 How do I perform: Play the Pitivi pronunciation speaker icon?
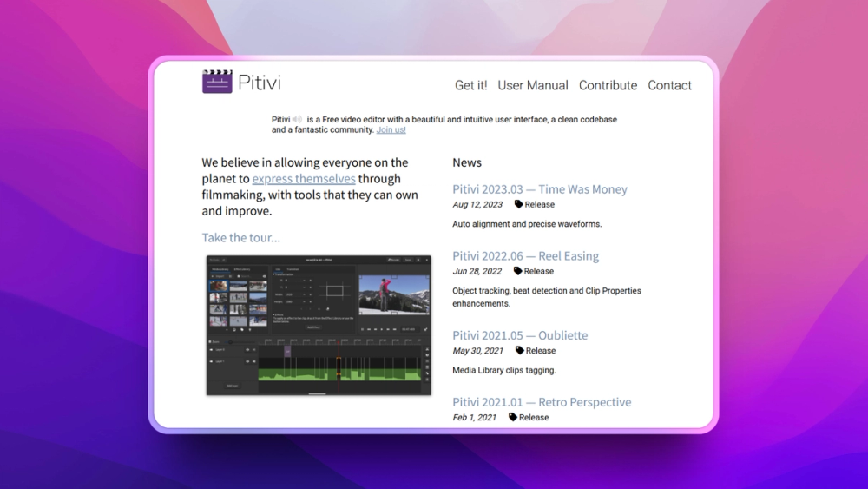(297, 119)
